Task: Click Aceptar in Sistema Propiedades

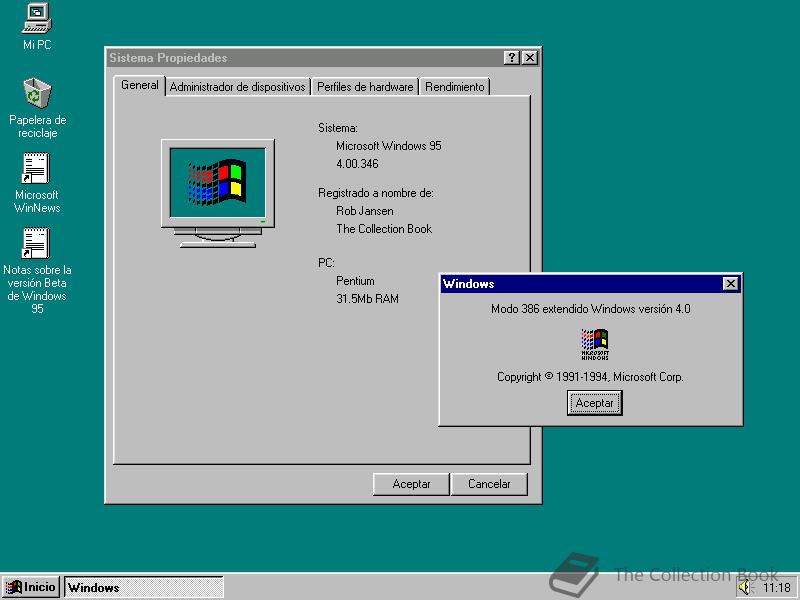Action: 411,484
